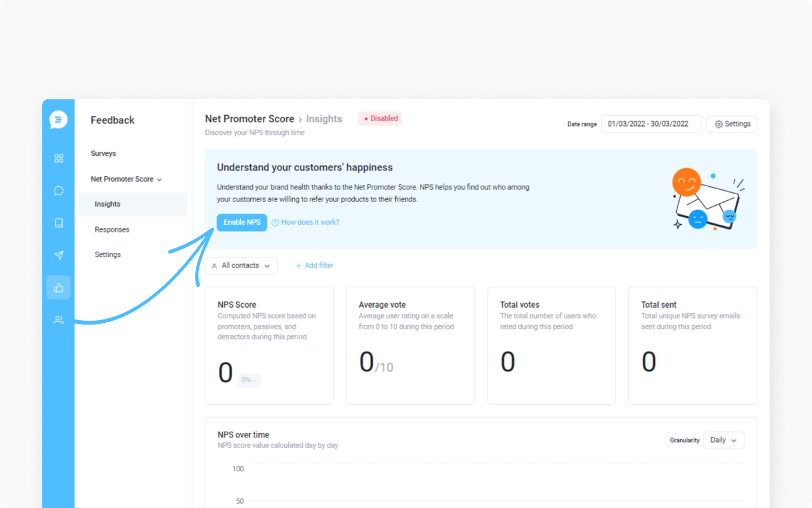
Task: Open the inbox chat bubble icon
Action: click(59, 191)
